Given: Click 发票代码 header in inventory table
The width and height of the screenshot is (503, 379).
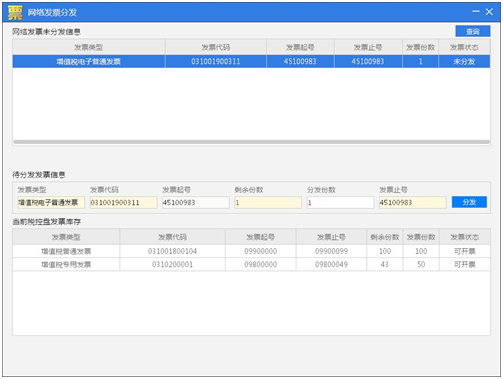Looking at the screenshot, I should (172, 237).
